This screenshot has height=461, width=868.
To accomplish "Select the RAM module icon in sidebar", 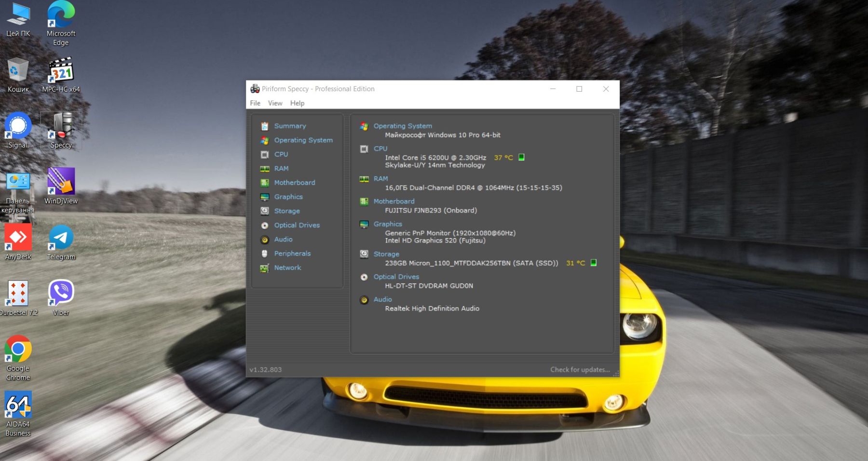I will 264,169.
